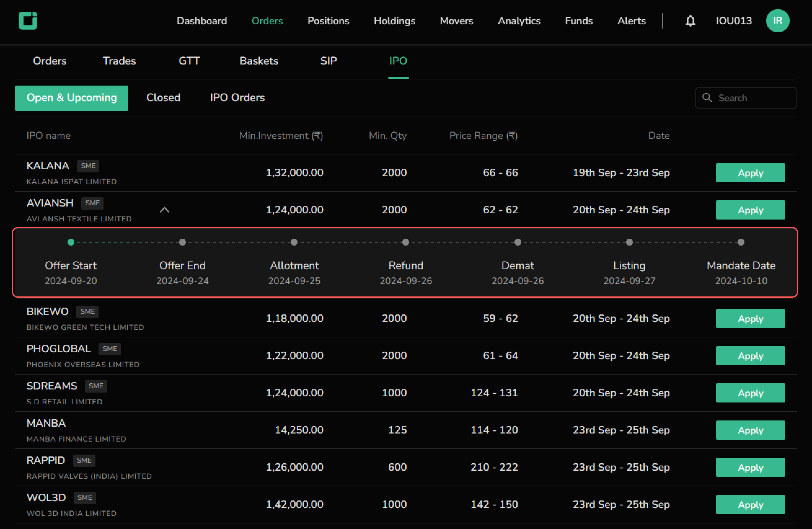Select the PHOGLOBAL IPO name
The image size is (812, 529).
pyautogui.click(x=59, y=349)
